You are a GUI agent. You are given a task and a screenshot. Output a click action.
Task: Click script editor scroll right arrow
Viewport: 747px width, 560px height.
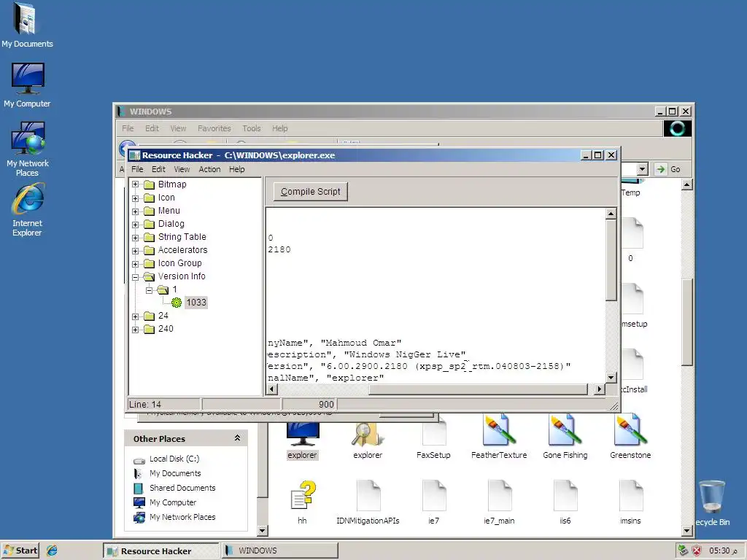pos(600,389)
